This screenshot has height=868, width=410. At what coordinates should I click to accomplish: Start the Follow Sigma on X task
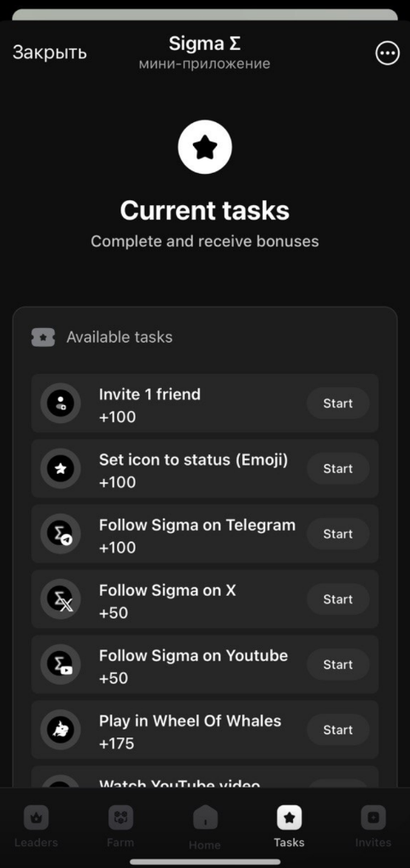[338, 599]
